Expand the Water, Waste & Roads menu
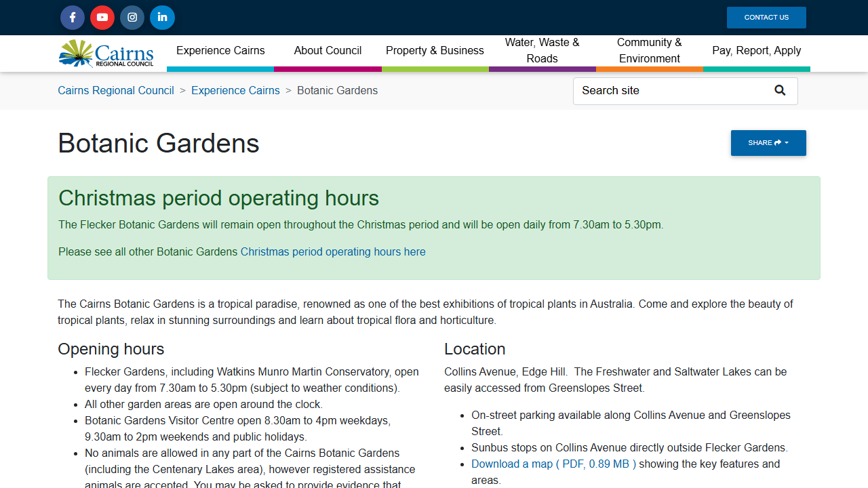This screenshot has height=488, width=868. click(542, 51)
